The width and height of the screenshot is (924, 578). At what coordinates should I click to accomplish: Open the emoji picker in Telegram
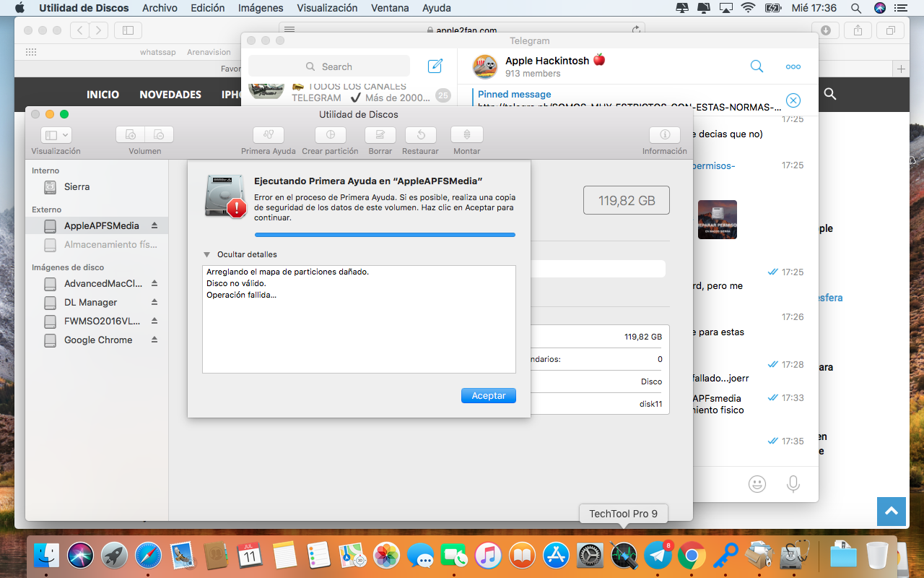tap(757, 484)
